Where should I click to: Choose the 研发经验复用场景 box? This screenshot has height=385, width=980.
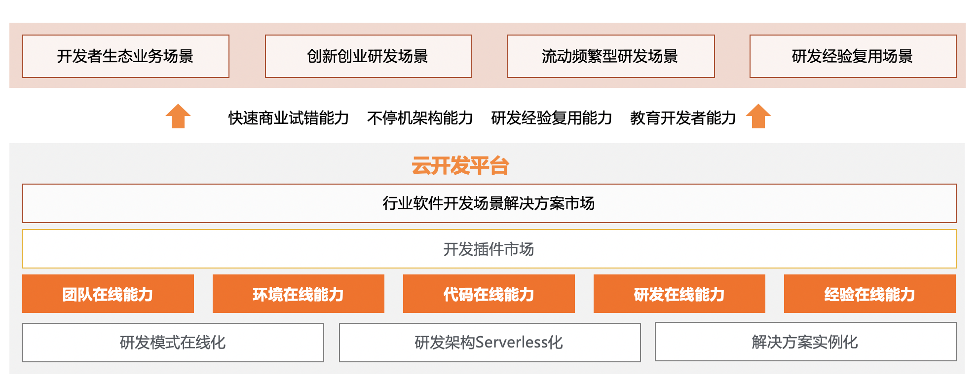coord(853,56)
